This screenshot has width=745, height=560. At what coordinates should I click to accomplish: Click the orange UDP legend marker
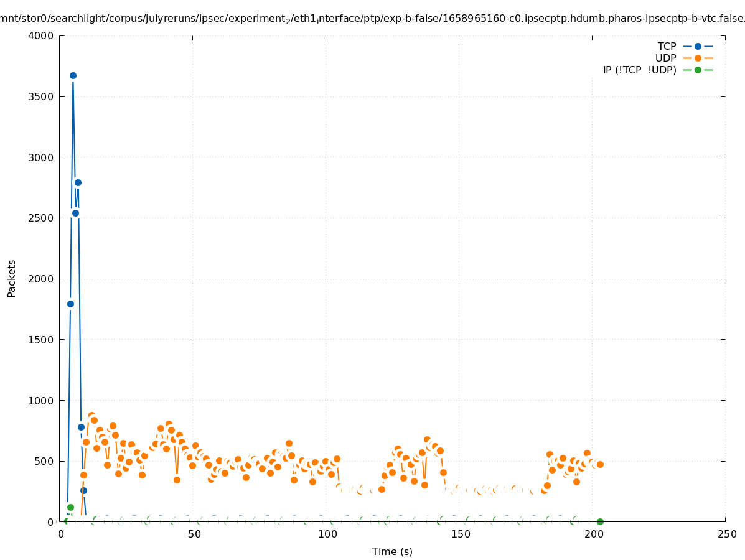pyautogui.click(x=698, y=58)
